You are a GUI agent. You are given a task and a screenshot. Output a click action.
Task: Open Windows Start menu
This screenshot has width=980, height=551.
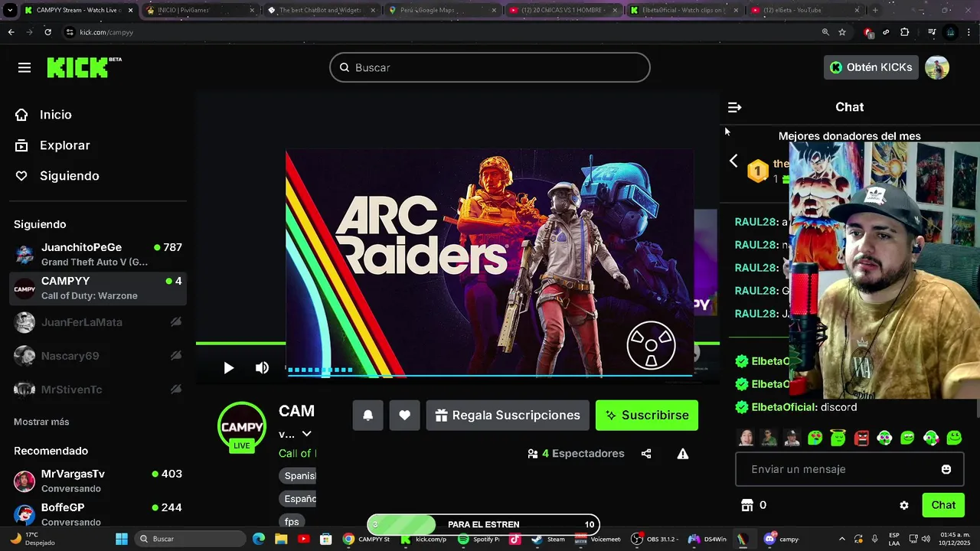pos(122,539)
